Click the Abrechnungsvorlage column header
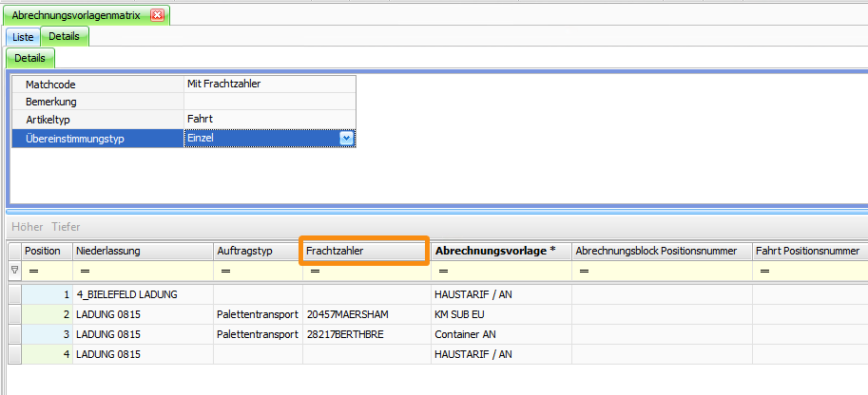Image resolution: width=868 pixels, height=395 pixels. pos(500,251)
